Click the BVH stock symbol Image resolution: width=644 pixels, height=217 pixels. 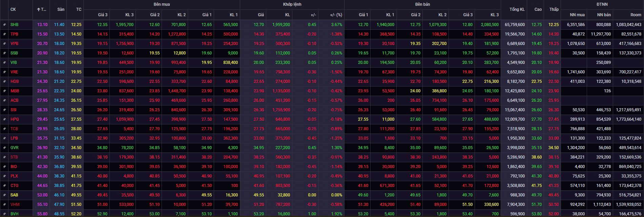pyautogui.click(x=14, y=214)
